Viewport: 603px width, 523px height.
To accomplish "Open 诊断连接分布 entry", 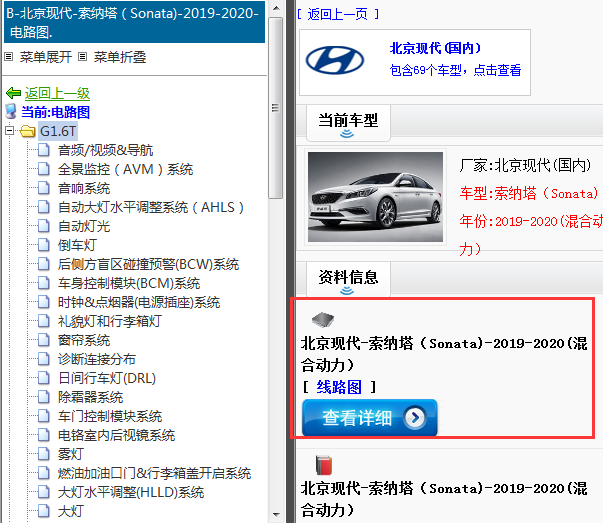I will coord(97,359).
